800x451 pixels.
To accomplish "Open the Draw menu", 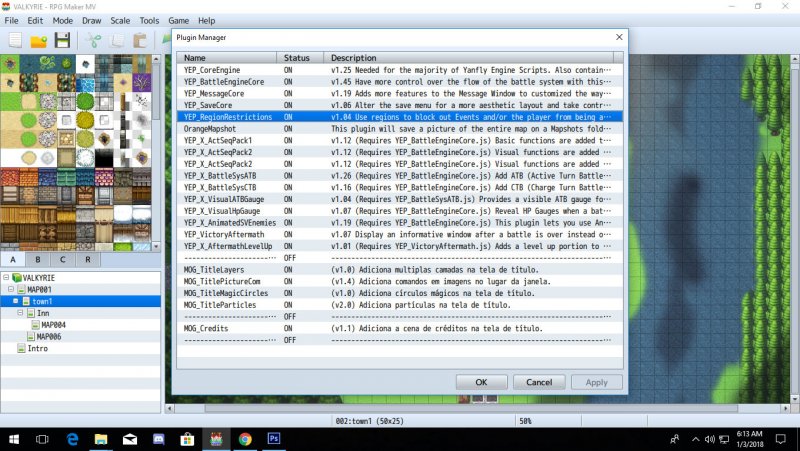I will pos(92,20).
